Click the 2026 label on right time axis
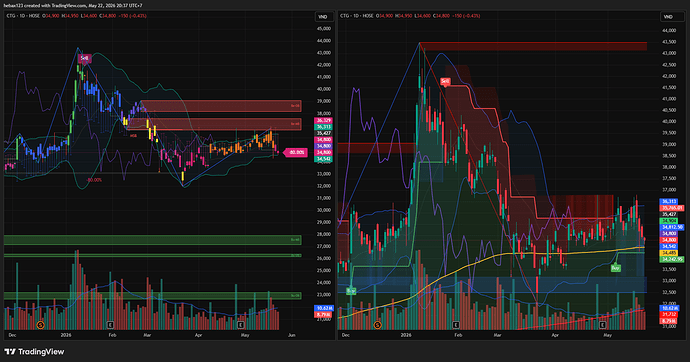Screen dimensions: 690x362 pyautogui.click(x=406, y=335)
